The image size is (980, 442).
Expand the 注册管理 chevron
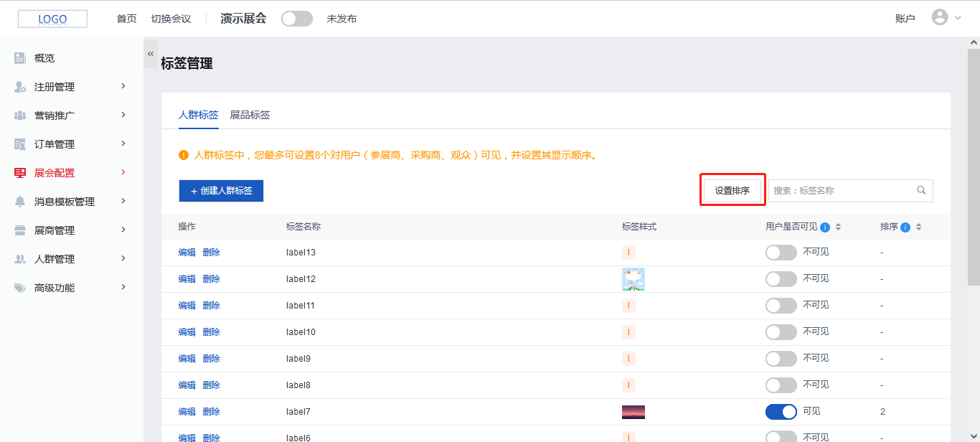[123, 86]
